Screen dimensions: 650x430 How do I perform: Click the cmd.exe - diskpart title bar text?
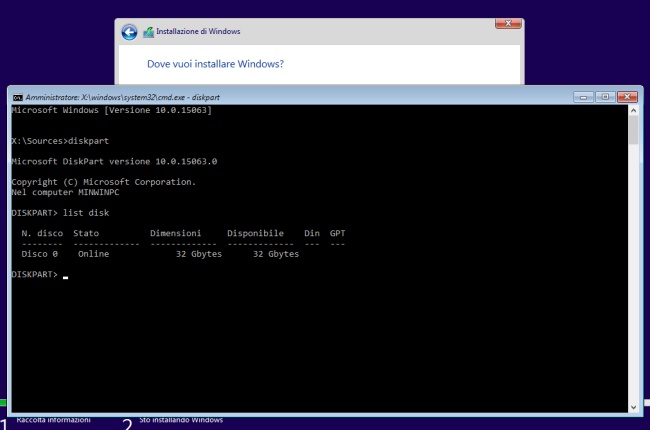point(123,97)
